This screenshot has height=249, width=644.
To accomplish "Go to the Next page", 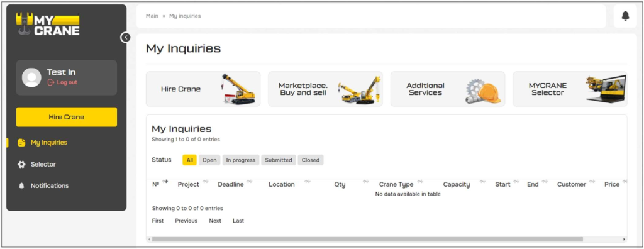I will (215, 221).
